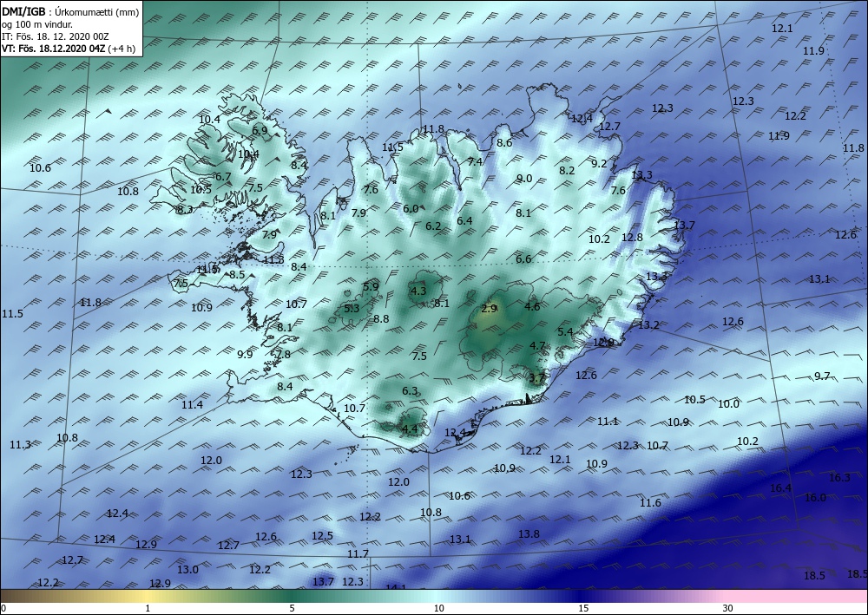Click the '5' tick label on the color scale
This screenshot has height=615, width=868.
pos(292,608)
